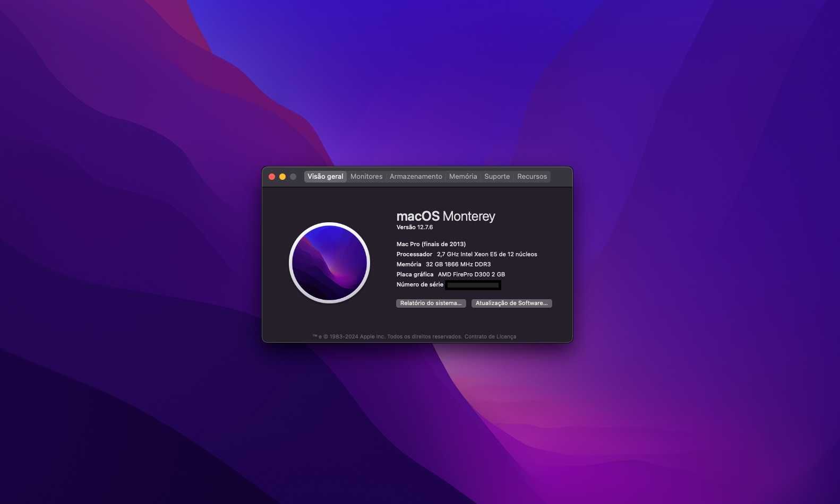
Task: Click the Processador 2,7 GHz Intel Xeon line
Action: 467,254
